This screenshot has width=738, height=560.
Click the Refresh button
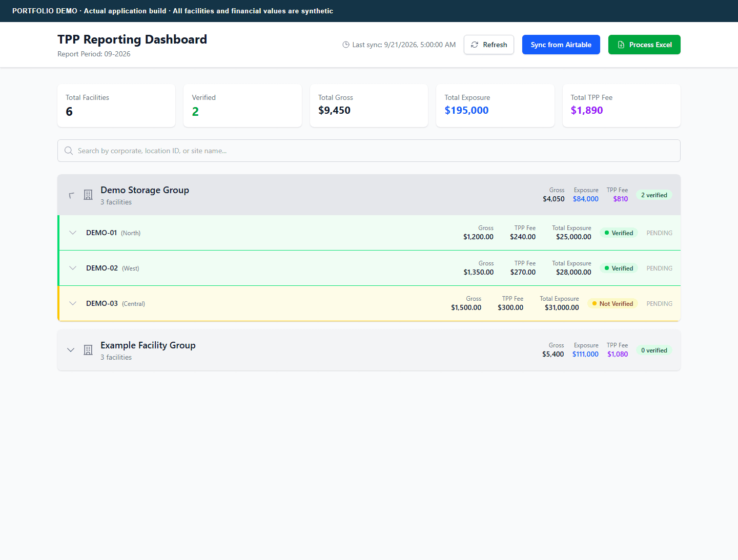click(489, 45)
